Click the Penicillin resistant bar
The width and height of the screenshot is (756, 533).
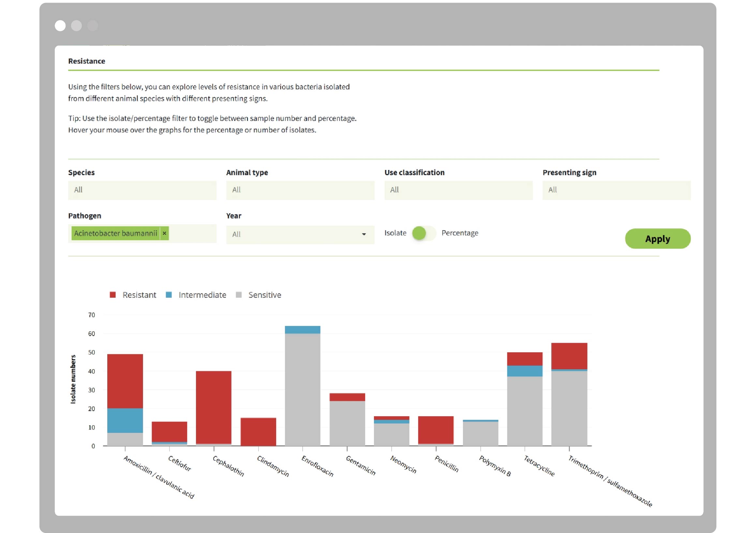pos(436,430)
